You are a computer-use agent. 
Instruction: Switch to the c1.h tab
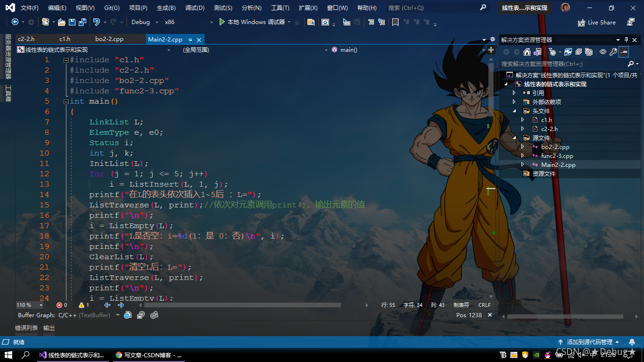pos(65,40)
